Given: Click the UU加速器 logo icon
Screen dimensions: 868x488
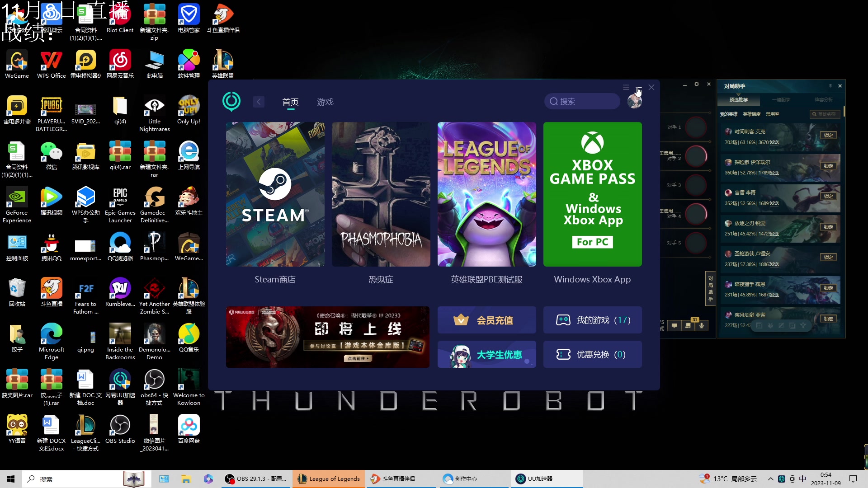Looking at the screenshot, I should tap(231, 102).
